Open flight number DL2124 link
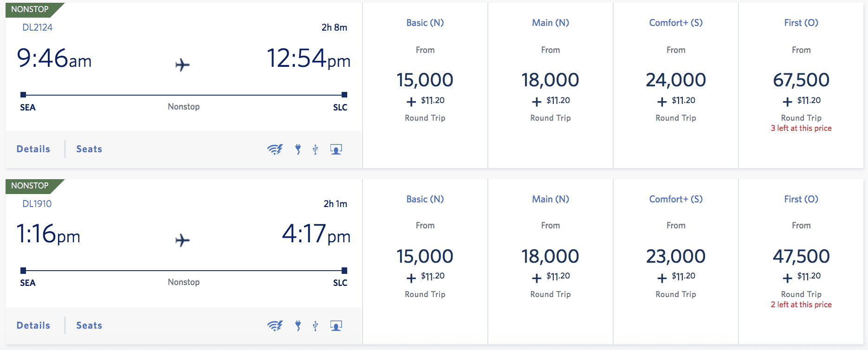The width and height of the screenshot is (868, 350). [38, 27]
